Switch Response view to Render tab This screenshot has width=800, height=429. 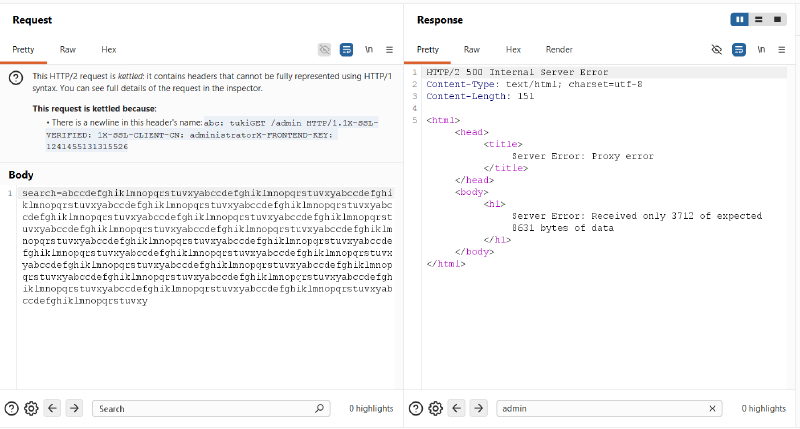tap(559, 49)
